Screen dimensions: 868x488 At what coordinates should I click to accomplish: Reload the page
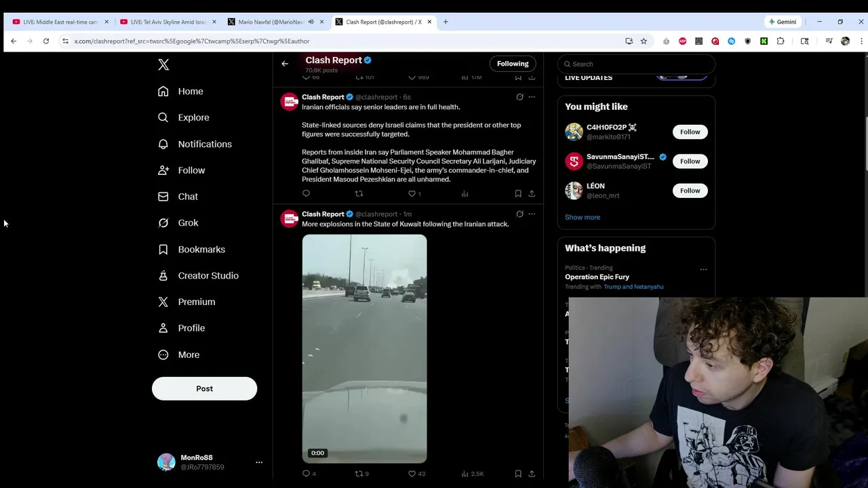pos(46,41)
